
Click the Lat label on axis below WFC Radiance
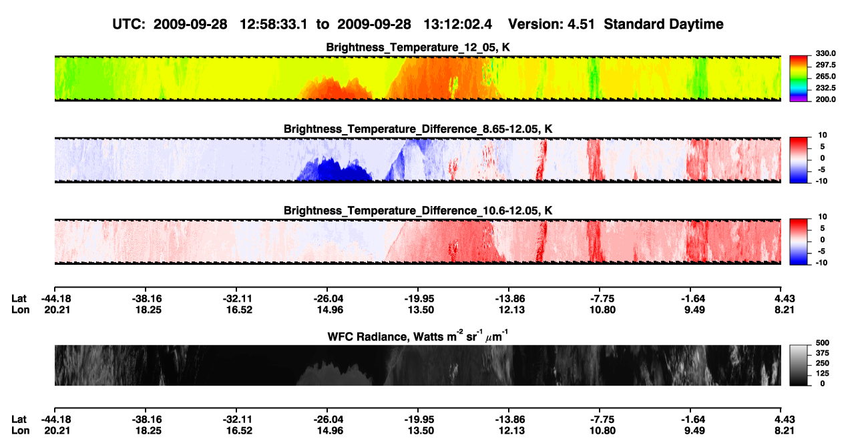[x=19, y=419]
